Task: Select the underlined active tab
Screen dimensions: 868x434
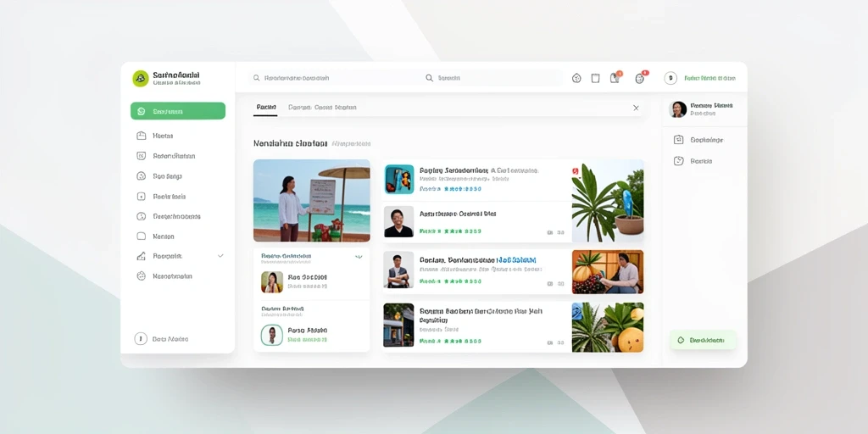Action: [x=265, y=108]
